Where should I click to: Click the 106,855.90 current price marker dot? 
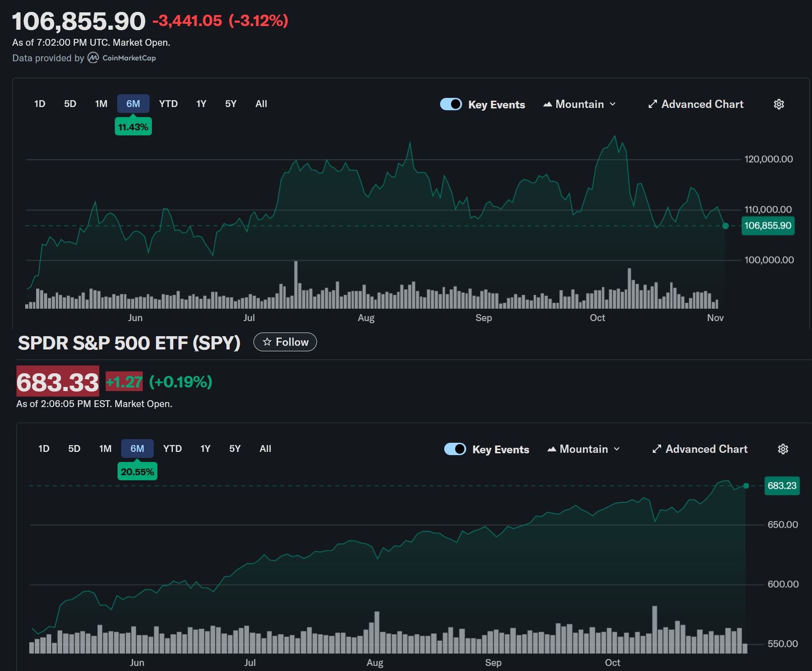[726, 225]
